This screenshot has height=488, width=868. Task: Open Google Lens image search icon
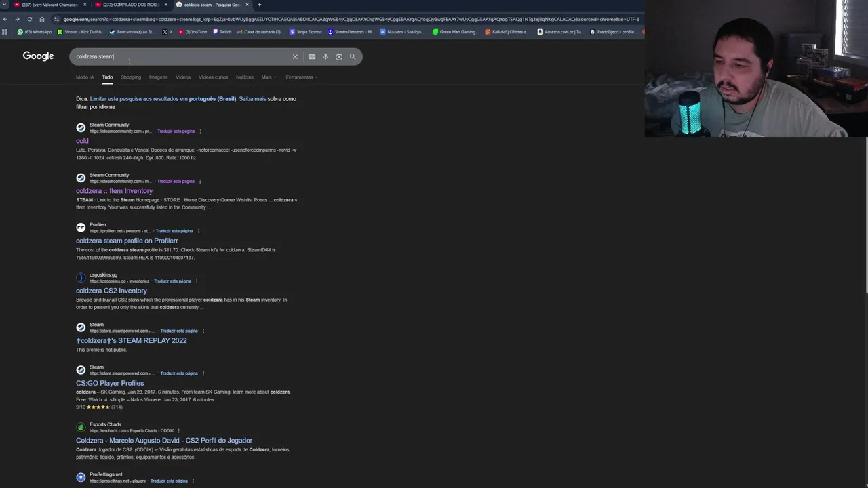click(339, 57)
